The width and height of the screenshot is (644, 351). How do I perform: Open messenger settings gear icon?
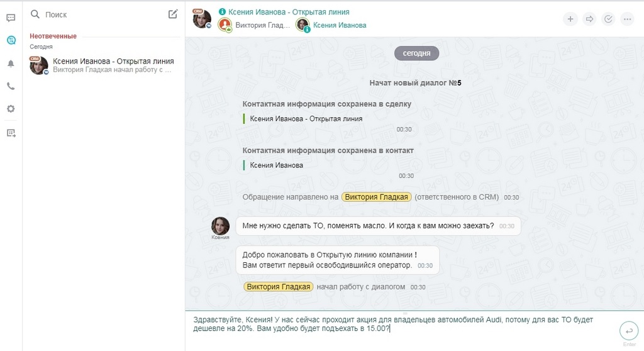pyautogui.click(x=11, y=108)
